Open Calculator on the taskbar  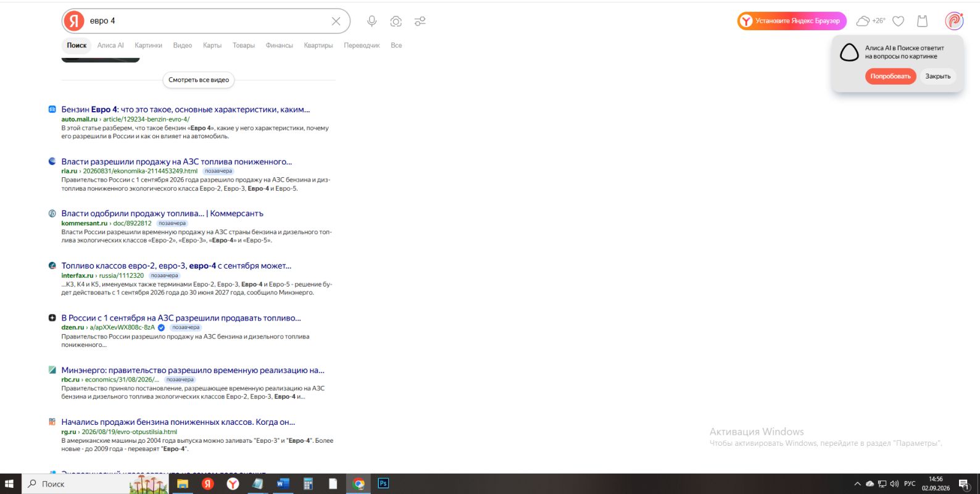pyautogui.click(x=308, y=484)
